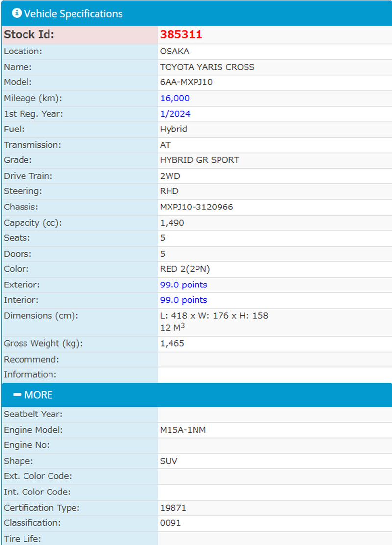Click the Information: label
This screenshot has height=545, width=392.
pos(30,374)
